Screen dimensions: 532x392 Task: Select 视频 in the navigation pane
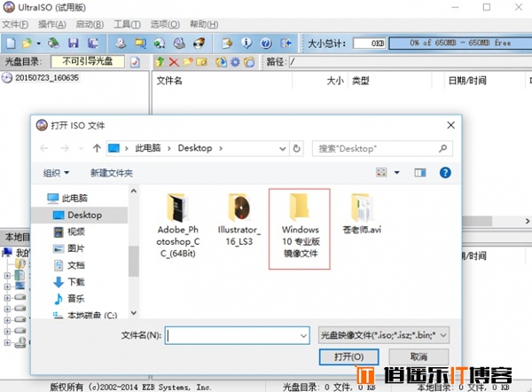(69, 231)
